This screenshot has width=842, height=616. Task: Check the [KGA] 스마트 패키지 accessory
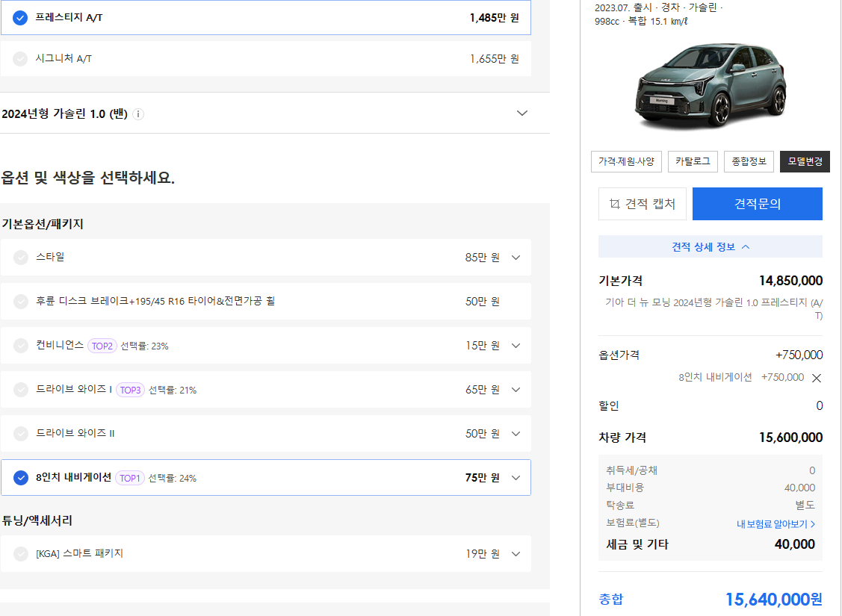tap(20, 554)
